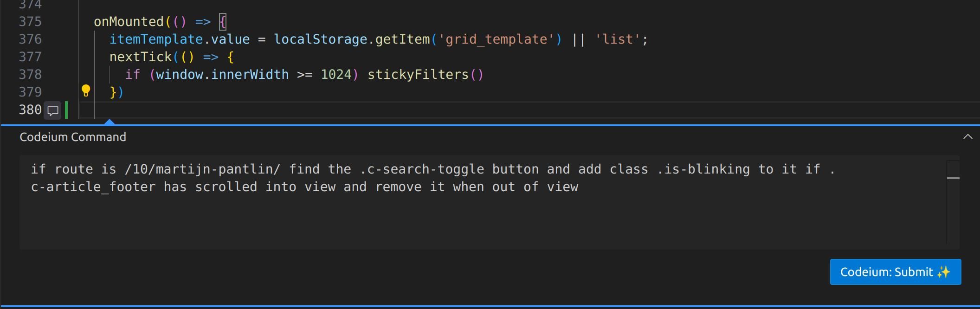Click line number 379 in the gutter
980x309 pixels.
[x=30, y=92]
